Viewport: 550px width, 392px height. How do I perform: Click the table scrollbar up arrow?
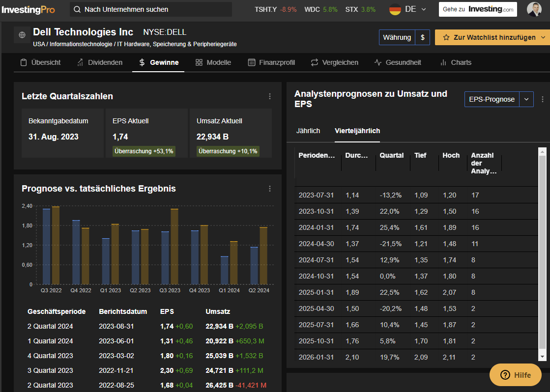(x=542, y=152)
